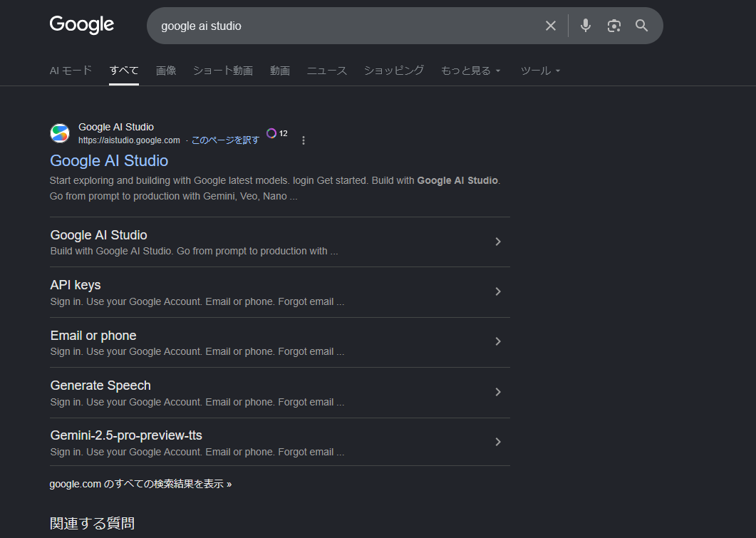
Task: Expand the もっと見る dropdown
Action: coord(471,71)
